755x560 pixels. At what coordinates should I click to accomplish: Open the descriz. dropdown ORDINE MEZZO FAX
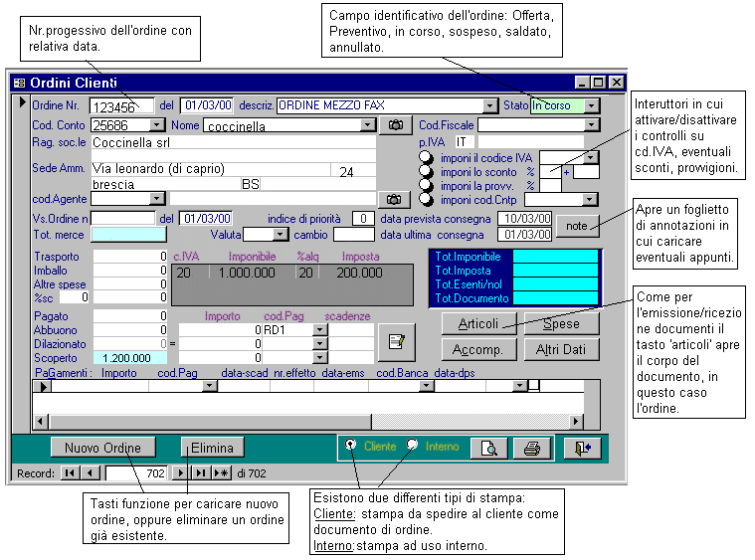[489, 105]
